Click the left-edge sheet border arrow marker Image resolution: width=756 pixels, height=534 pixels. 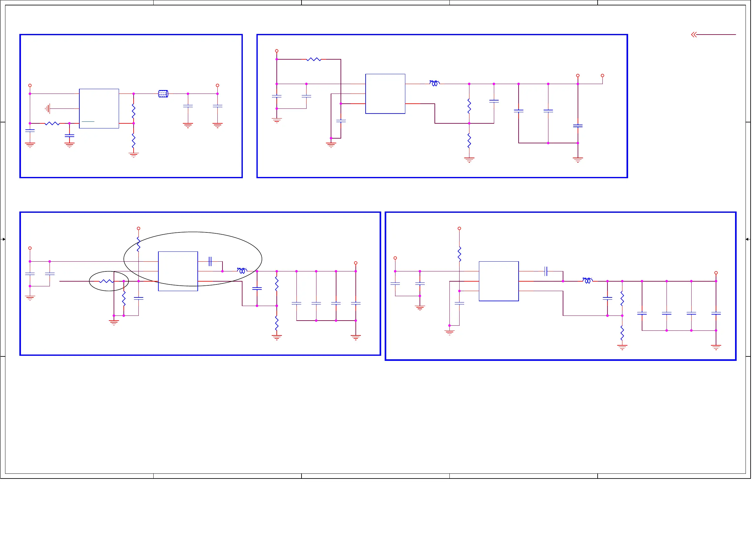point(3,239)
